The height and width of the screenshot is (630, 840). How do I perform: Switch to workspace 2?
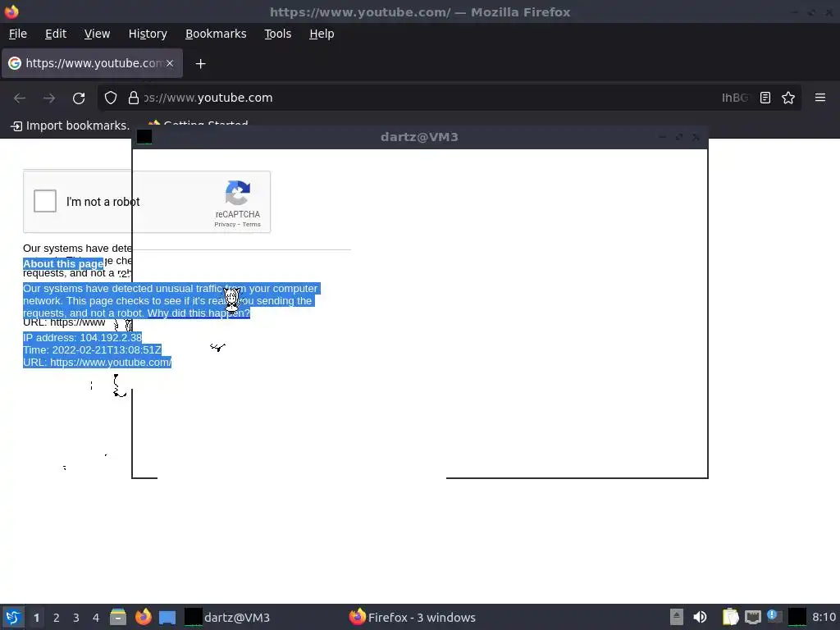click(57, 618)
